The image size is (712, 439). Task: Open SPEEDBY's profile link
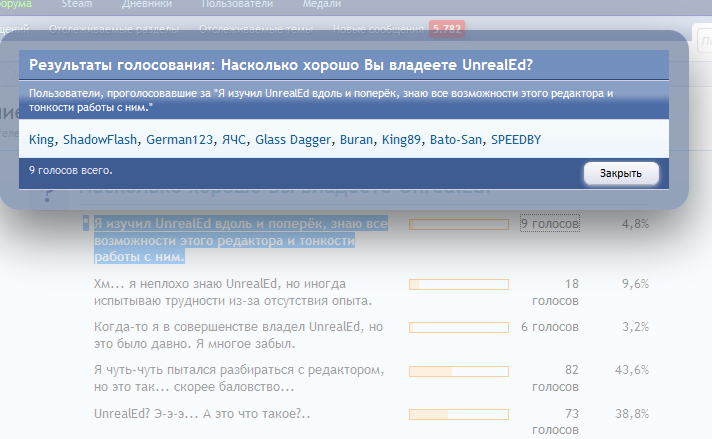[x=516, y=140]
